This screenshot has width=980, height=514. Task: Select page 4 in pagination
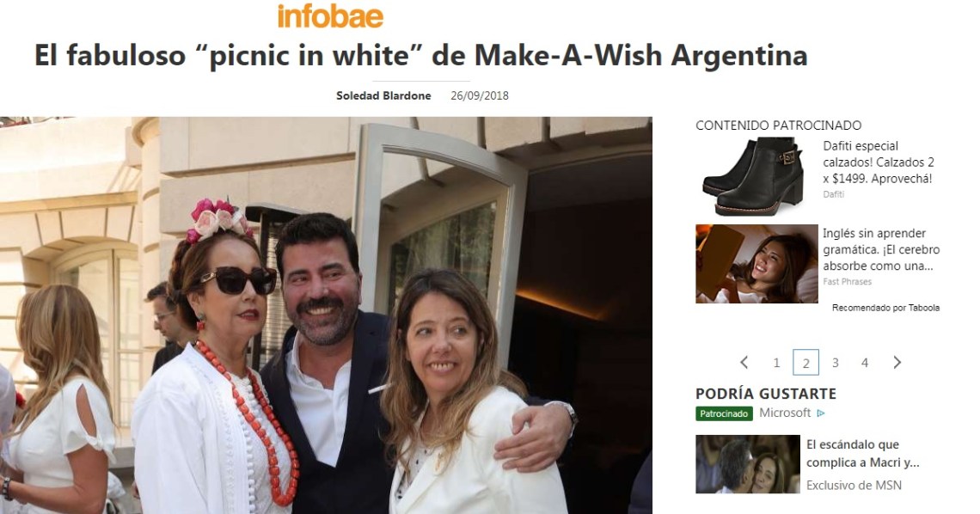pos(864,363)
